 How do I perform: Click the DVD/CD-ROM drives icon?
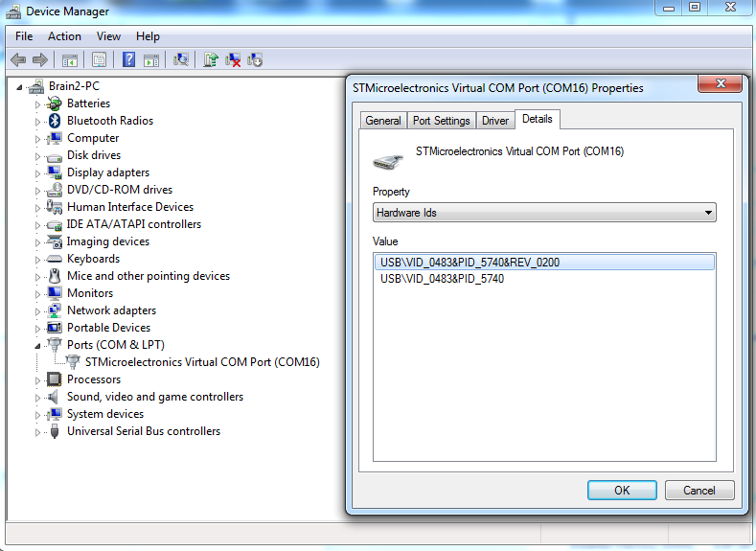(55, 190)
